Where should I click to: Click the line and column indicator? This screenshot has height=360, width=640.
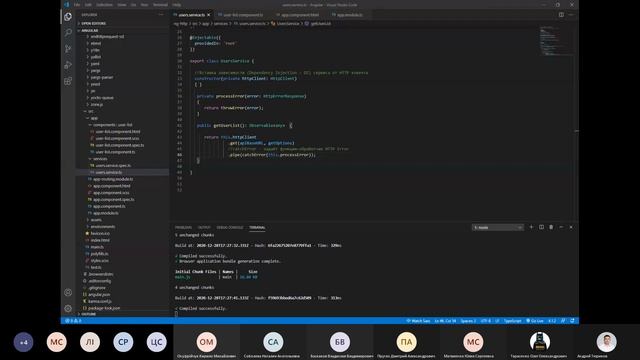pos(445,321)
